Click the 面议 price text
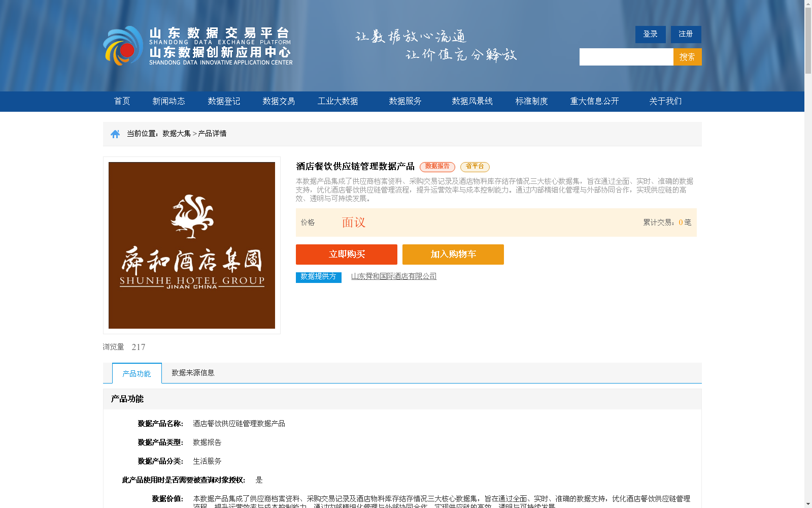 click(354, 223)
